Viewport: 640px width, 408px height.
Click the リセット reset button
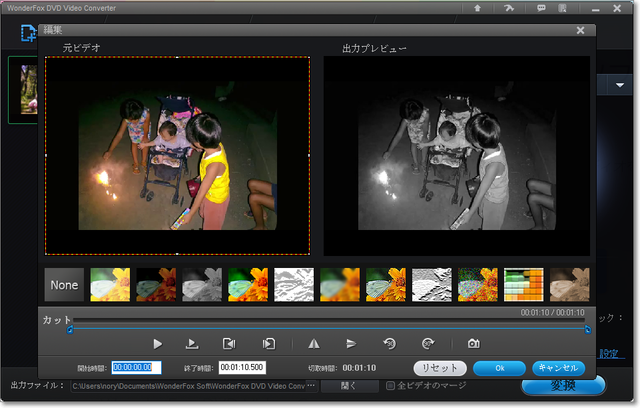coord(440,368)
